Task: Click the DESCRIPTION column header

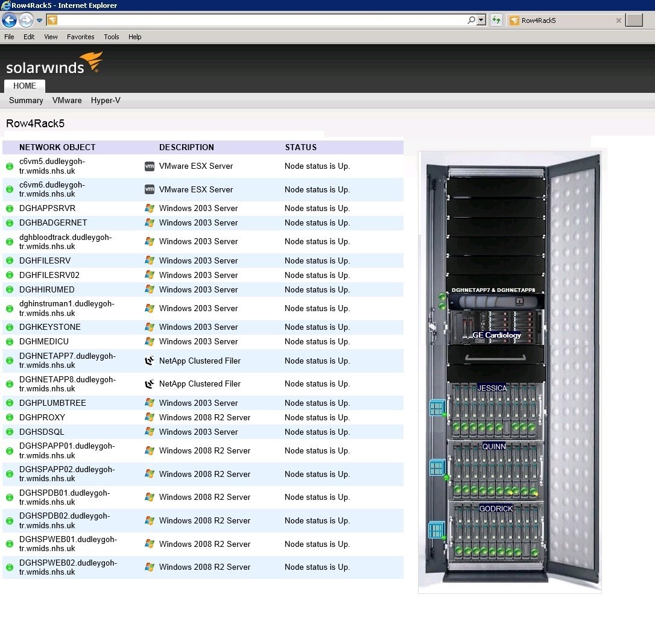Action: [186, 147]
